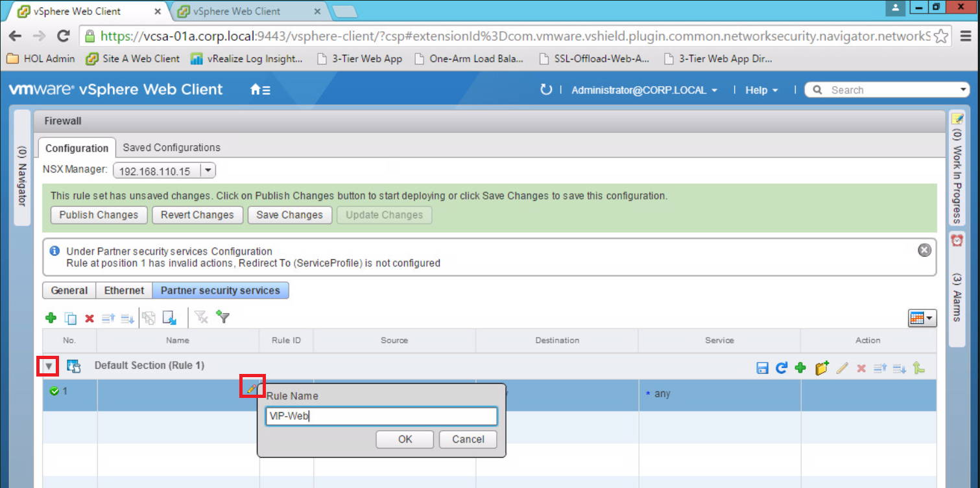Click the green Add rule icon in toolbar

point(51,318)
